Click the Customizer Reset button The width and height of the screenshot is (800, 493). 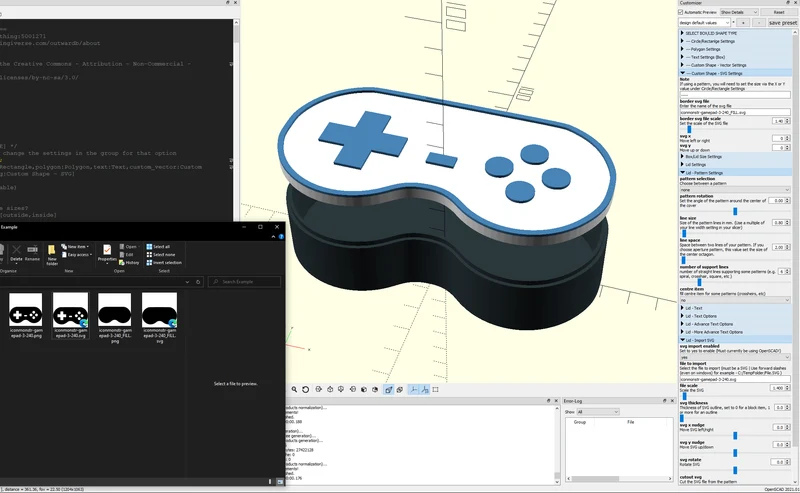779,12
